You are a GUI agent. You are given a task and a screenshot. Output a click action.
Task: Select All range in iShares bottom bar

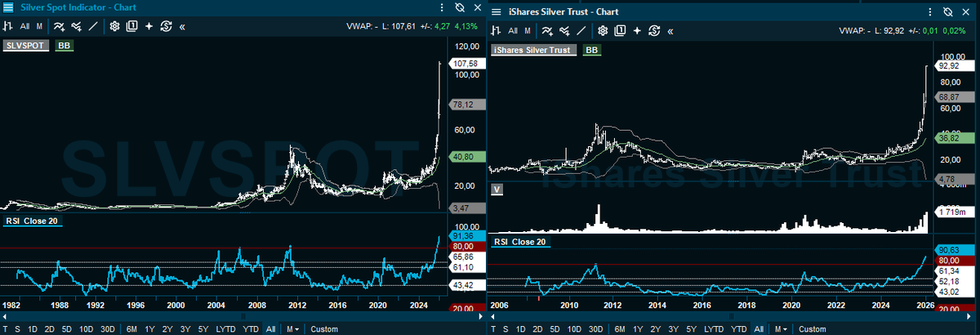pos(759,328)
